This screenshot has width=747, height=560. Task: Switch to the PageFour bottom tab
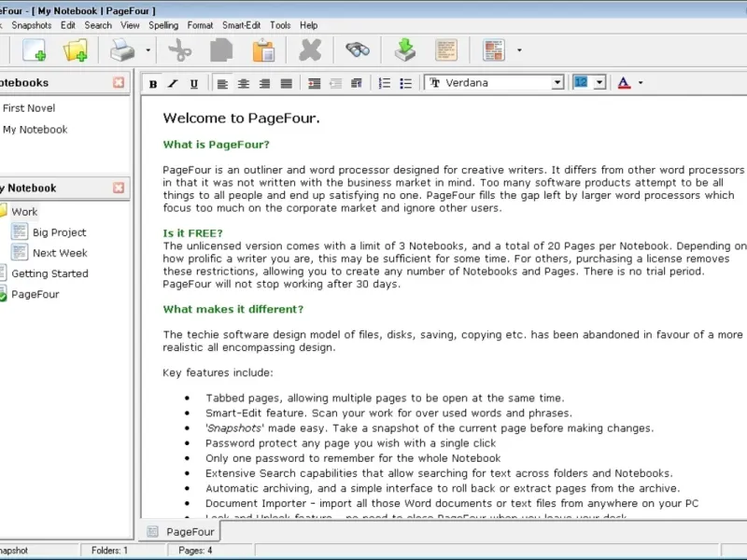pyautogui.click(x=180, y=531)
